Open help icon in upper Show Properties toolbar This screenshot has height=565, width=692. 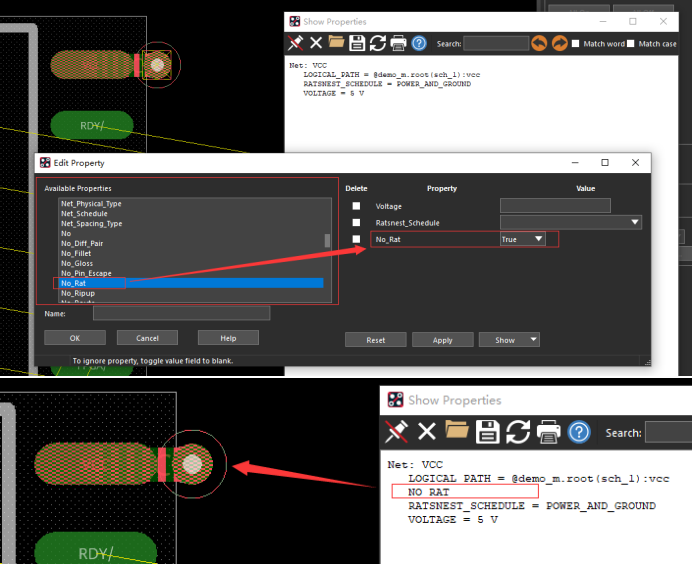(419, 43)
